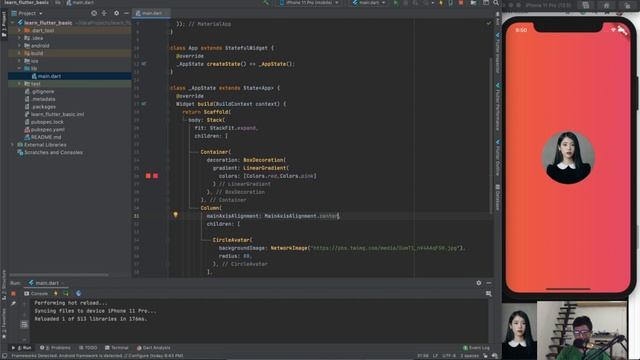
Task: Click the Project panel horizontal scrollbar
Action: pos(59,275)
